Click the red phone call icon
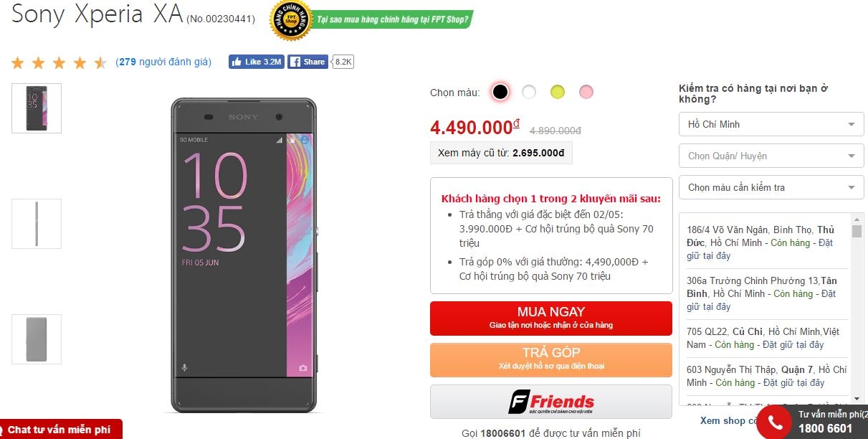The image size is (868, 439). click(775, 423)
